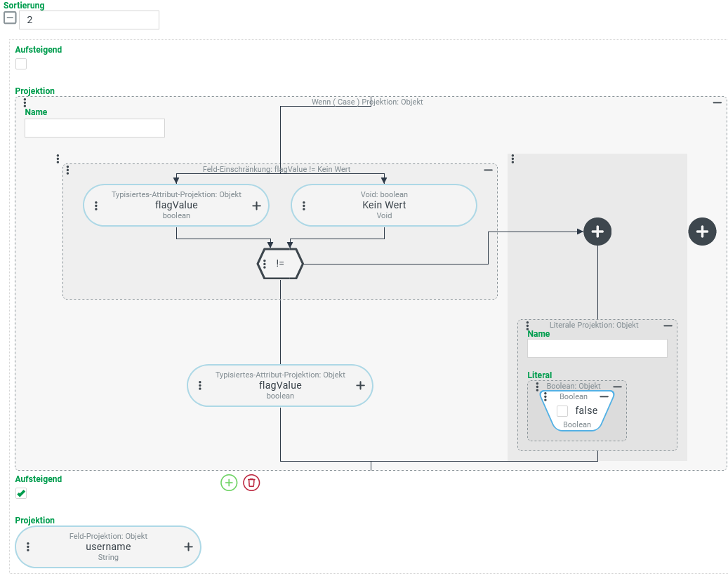This screenshot has width=728, height=576.
Task: Select the != hexagon operator node
Action: click(283, 264)
